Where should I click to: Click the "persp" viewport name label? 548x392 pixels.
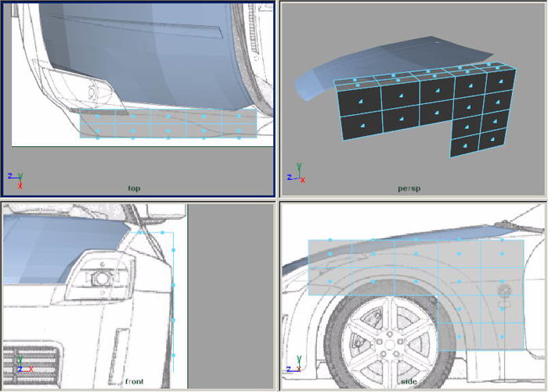pos(408,189)
